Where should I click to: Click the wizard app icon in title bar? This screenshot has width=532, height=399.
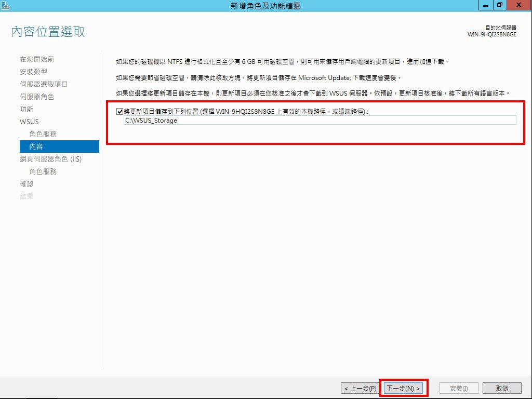(x=5, y=5)
